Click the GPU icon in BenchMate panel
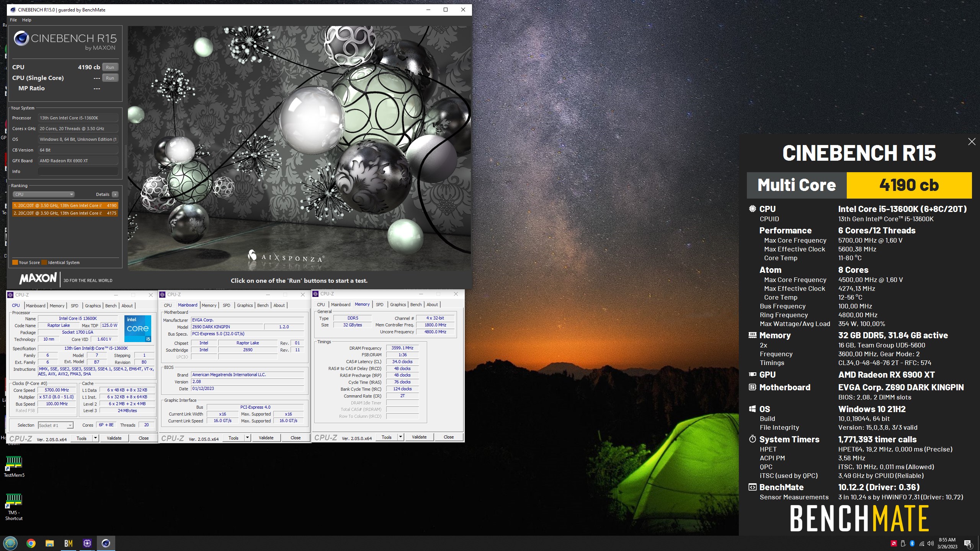This screenshot has height=551, width=980. click(x=752, y=375)
